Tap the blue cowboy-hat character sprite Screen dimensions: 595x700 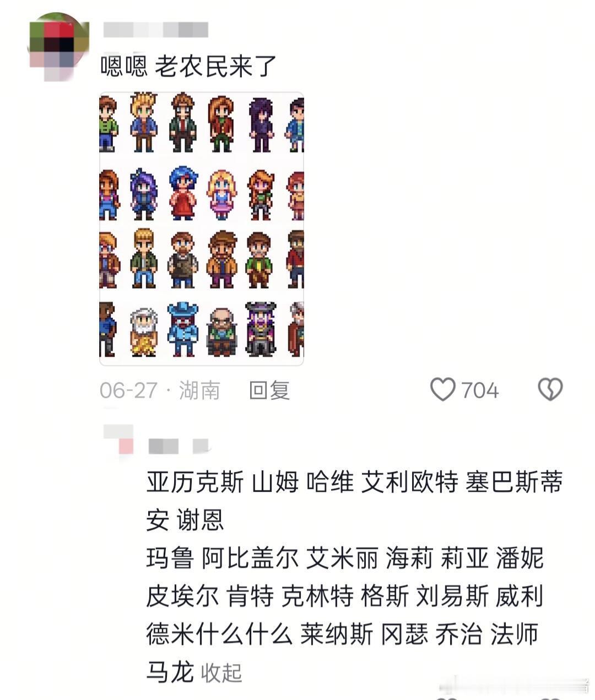pos(183,329)
